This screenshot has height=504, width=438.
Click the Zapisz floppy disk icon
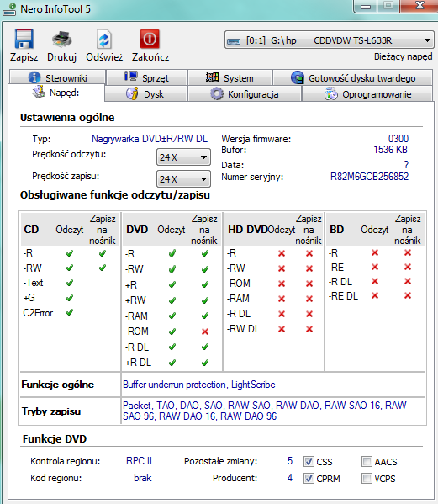[24, 40]
